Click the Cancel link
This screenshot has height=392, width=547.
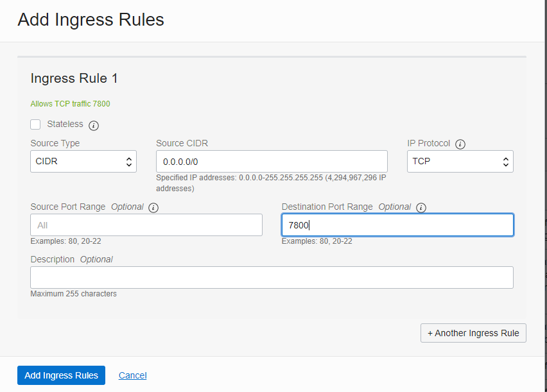tap(132, 375)
